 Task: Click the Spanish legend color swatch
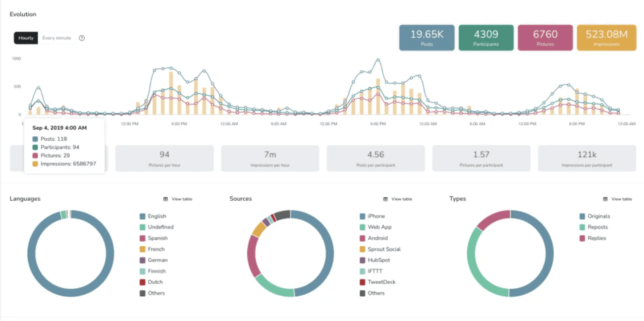point(143,238)
